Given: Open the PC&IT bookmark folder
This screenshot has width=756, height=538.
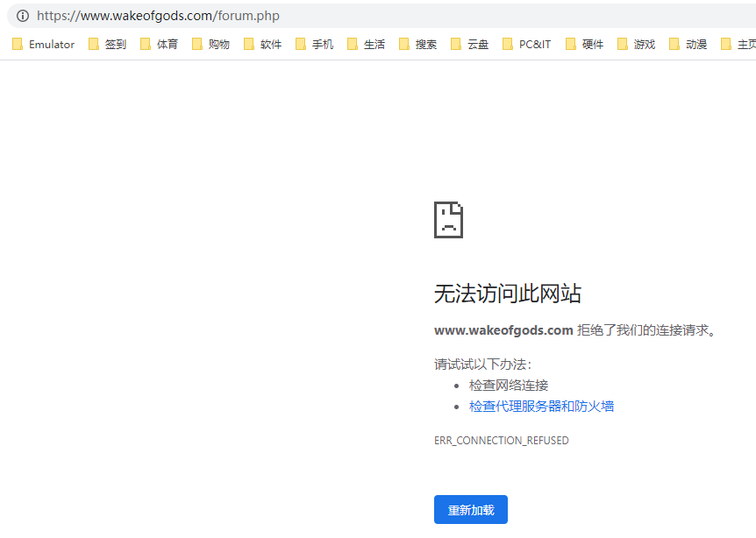Looking at the screenshot, I should coord(526,45).
